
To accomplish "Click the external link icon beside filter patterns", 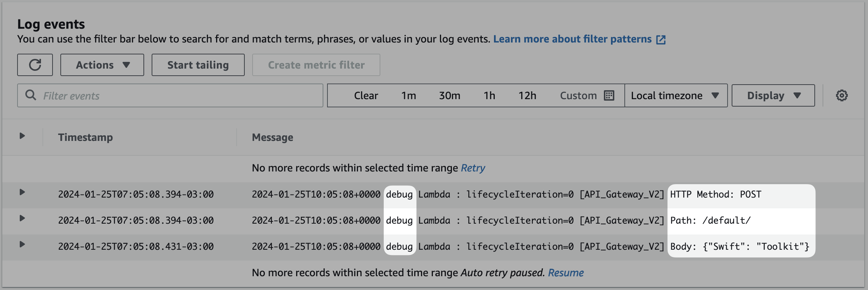I will [x=660, y=40].
